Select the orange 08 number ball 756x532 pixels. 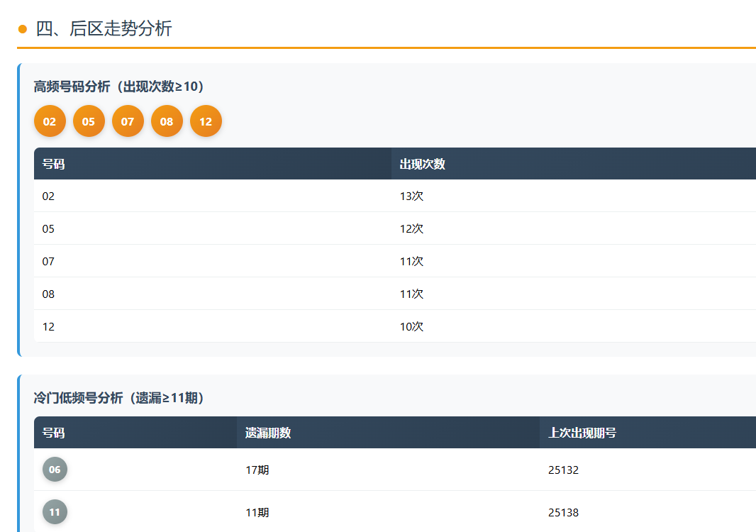(167, 121)
